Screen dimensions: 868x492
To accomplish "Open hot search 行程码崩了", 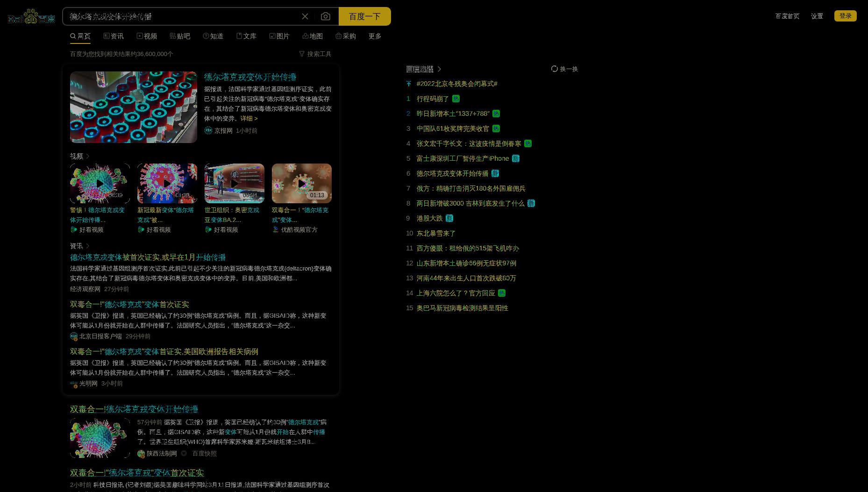I will [x=433, y=99].
